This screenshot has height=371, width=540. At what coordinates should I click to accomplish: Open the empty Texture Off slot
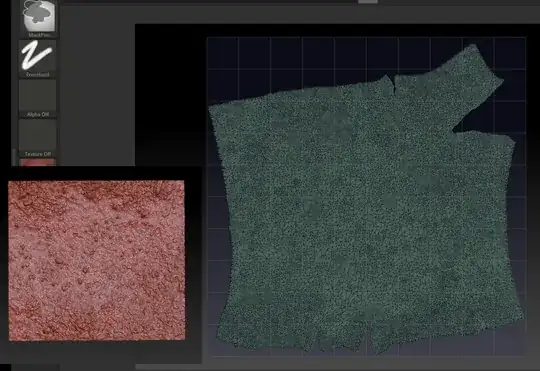(38, 135)
